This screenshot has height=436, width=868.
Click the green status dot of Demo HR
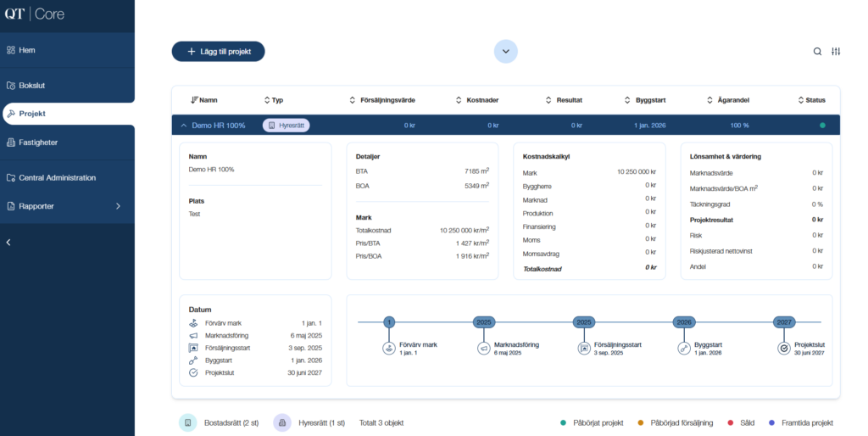[822, 126]
